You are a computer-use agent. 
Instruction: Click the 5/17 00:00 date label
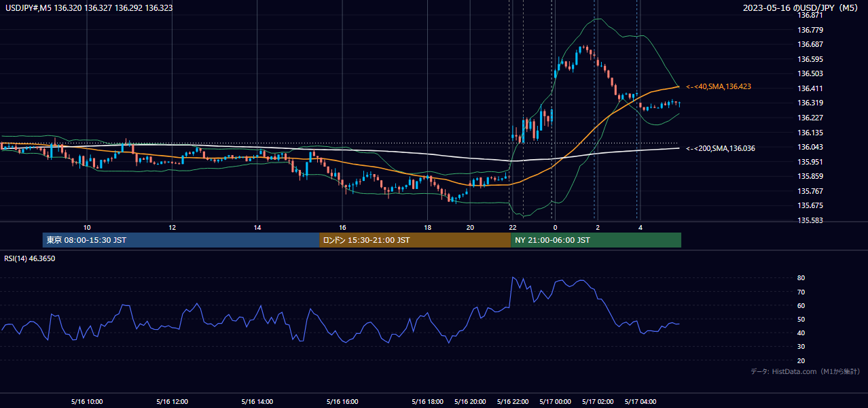pos(555,402)
